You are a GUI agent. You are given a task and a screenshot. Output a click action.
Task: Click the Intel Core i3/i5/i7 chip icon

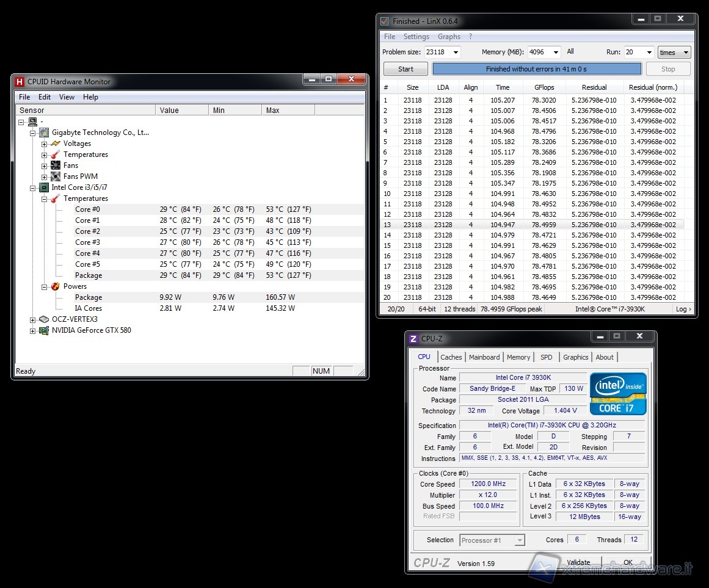(x=44, y=187)
